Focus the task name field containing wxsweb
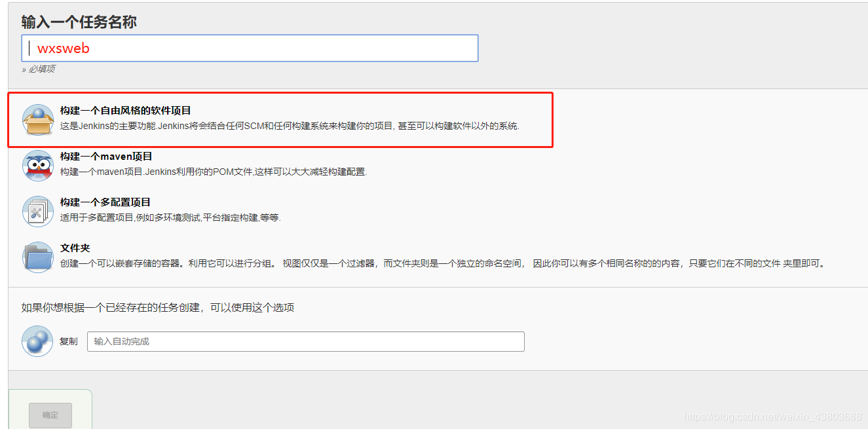The height and width of the screenshot is (429, 868). click(250, 48)
